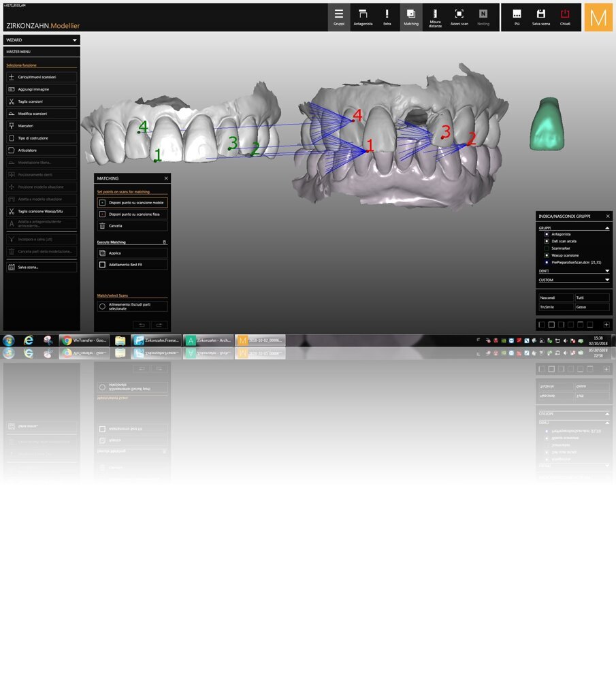The image size is (616, 693).
Task: Click the green tooth model thumbnail
Action: pos(546,123)
